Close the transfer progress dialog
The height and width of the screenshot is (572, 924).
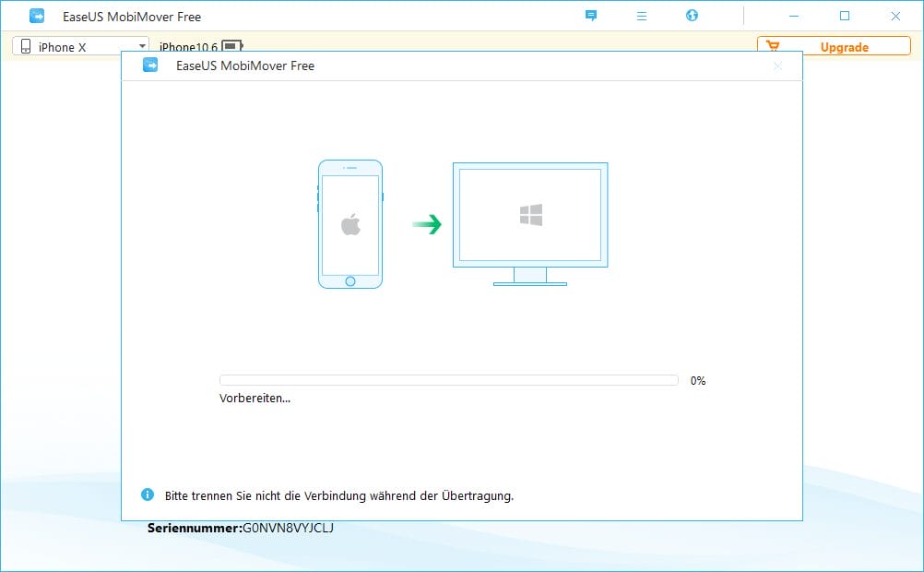(777, 66)
